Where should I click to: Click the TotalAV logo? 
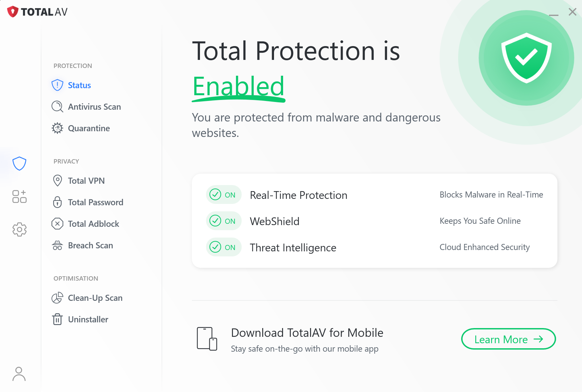point(37,12)
